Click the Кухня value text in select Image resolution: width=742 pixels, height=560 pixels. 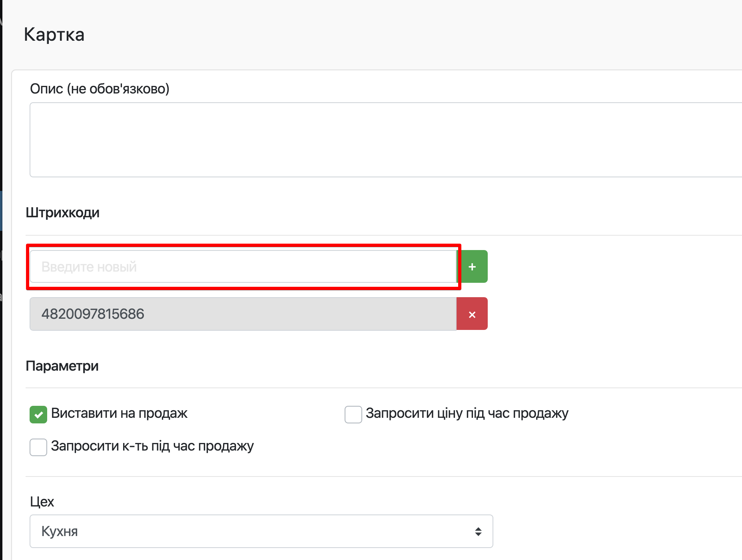(x=60, y=531)
